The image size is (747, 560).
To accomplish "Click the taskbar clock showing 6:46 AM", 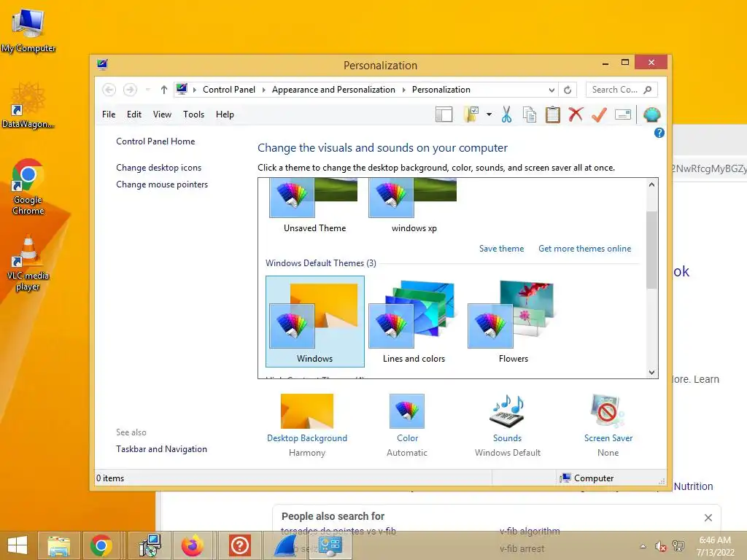I will [715, 546].
